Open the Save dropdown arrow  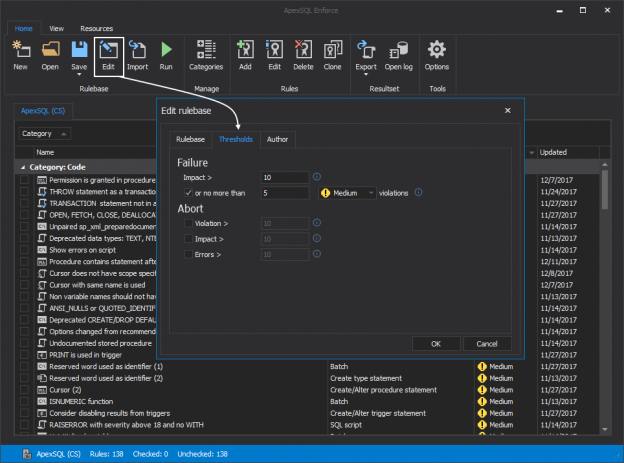coord(79,74)
